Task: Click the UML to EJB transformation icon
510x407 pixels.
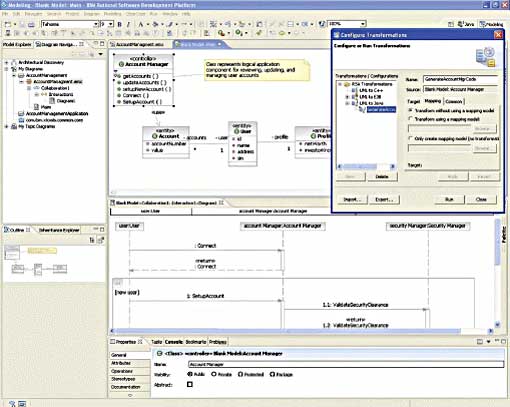Action: click(x=355, y=97)
